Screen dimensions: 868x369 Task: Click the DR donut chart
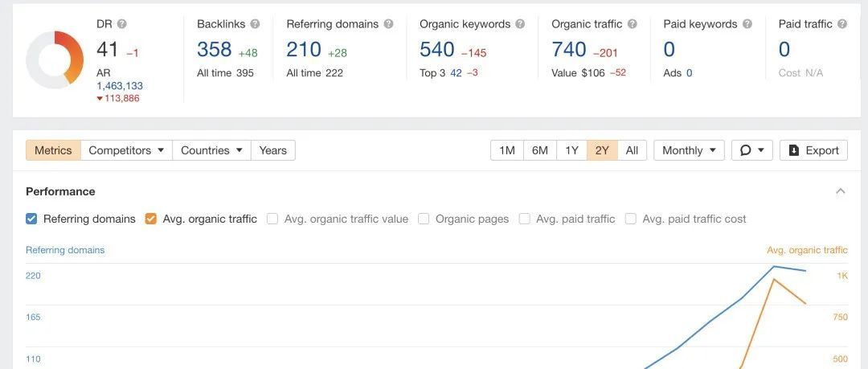(55, 59)
